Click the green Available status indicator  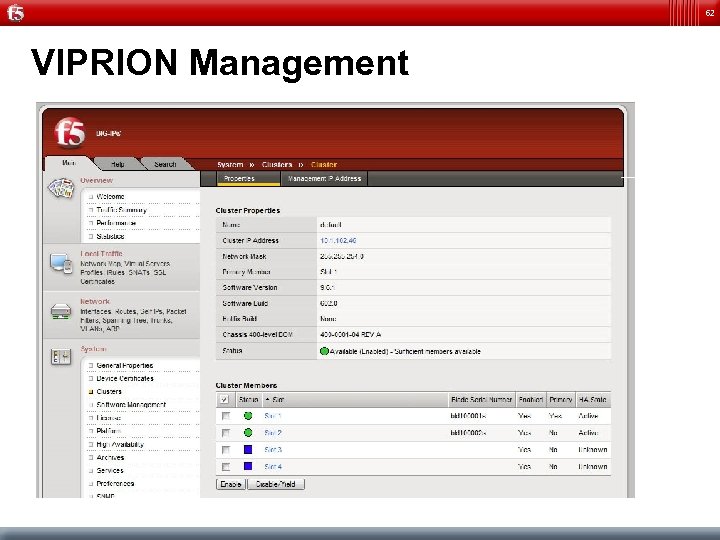click(324, 351)
